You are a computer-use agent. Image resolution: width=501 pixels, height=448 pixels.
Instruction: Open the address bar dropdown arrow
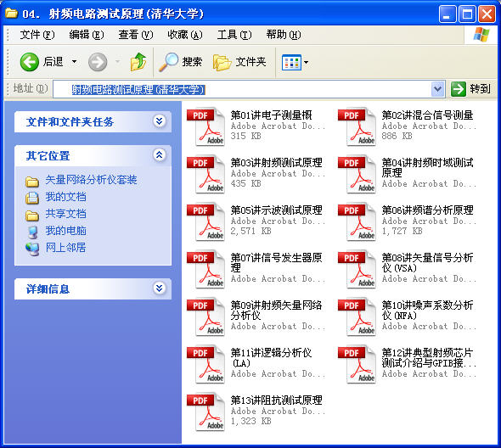pyautogui.click(x=437, y=89)
